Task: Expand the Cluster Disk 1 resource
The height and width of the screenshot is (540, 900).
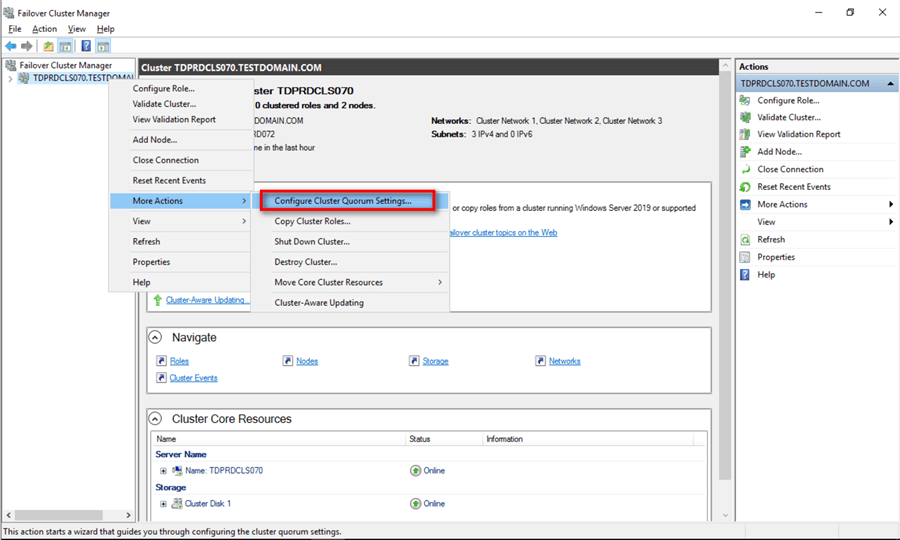Action: (x=163, y=504)
